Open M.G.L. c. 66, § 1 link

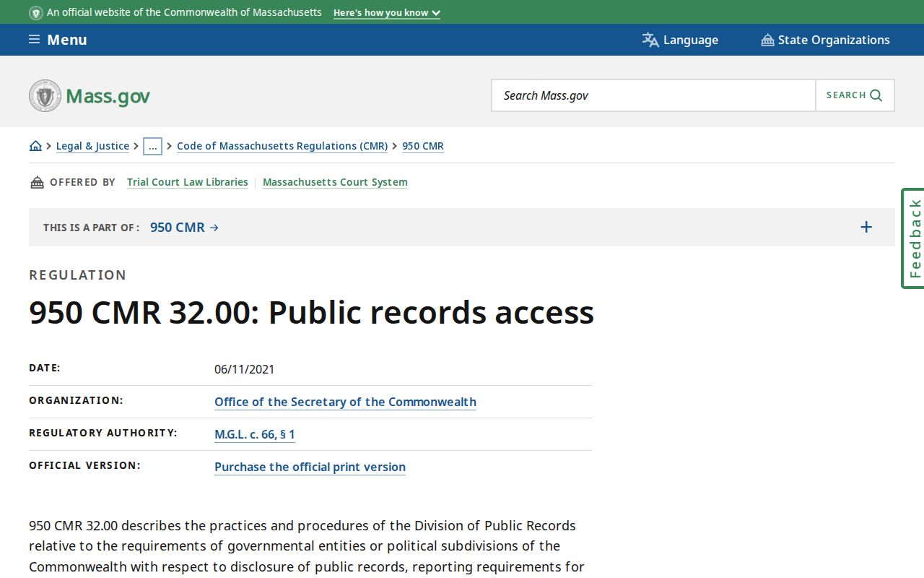tap(255, 434)
